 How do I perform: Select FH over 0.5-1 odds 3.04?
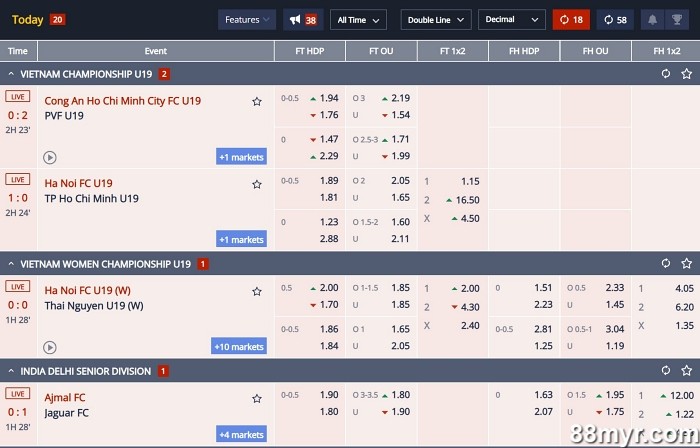[x=615, y=329]
